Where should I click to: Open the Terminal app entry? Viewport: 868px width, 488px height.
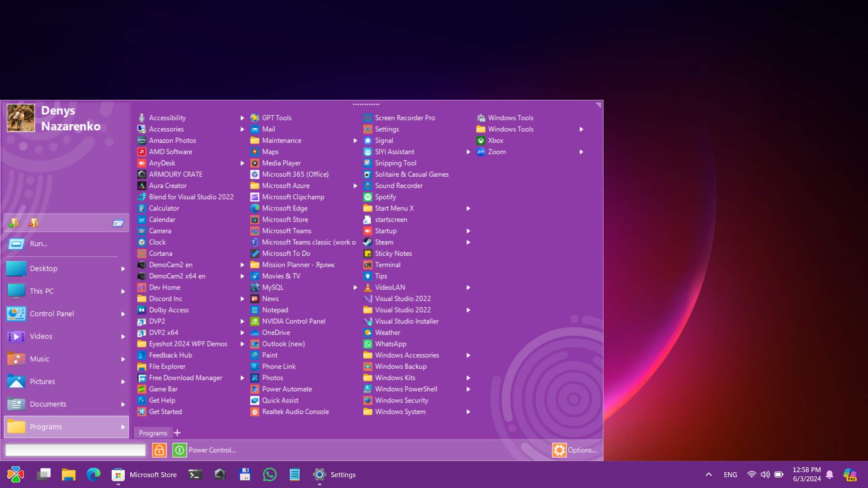point(382,265)
